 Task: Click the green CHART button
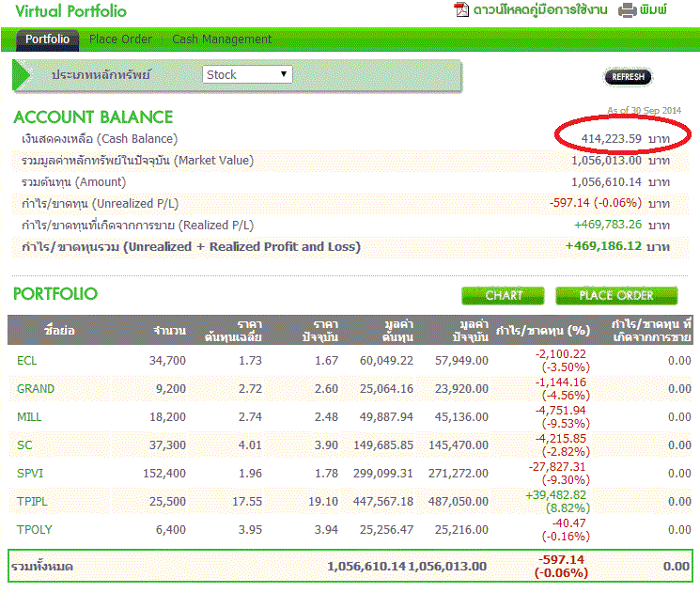tap(504, 295)
